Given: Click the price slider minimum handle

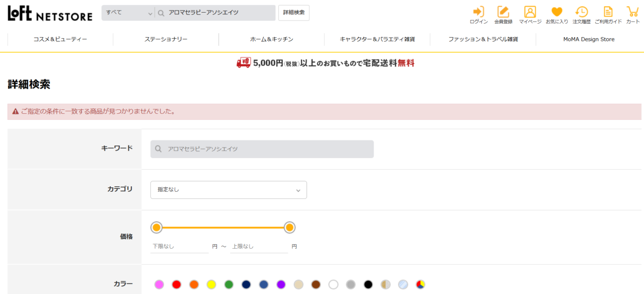Looking at the screenshot, I should (156, 228).
